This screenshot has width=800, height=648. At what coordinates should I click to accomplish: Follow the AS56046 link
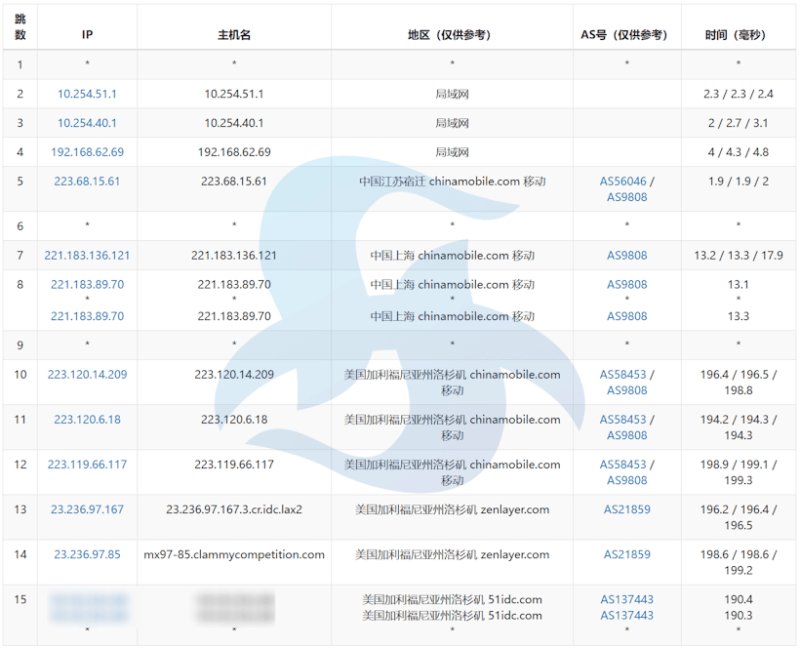point(623,181)
